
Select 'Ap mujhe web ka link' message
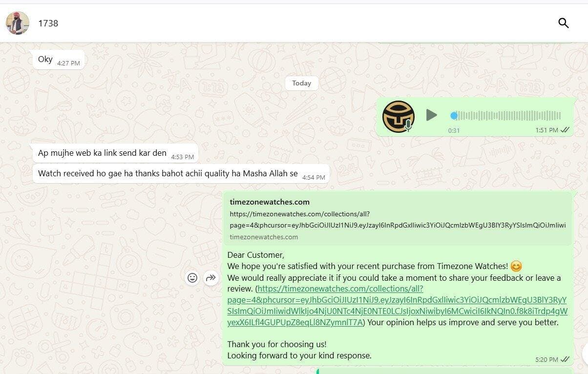[116, 153]
